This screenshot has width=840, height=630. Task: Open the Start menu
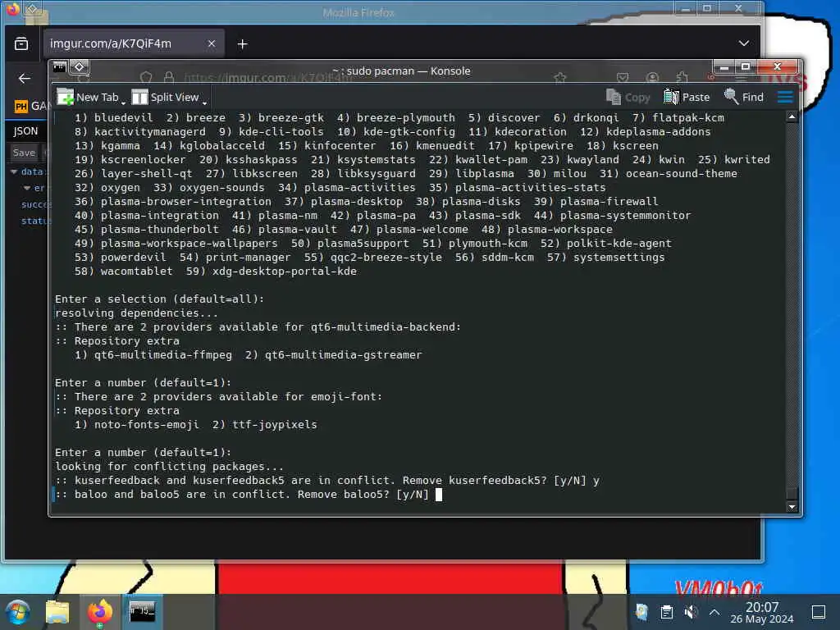tap(18, 612)
